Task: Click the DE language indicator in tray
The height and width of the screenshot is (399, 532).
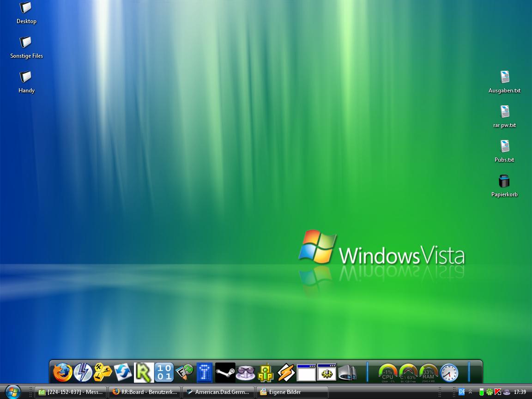Action: pos(462,392)
